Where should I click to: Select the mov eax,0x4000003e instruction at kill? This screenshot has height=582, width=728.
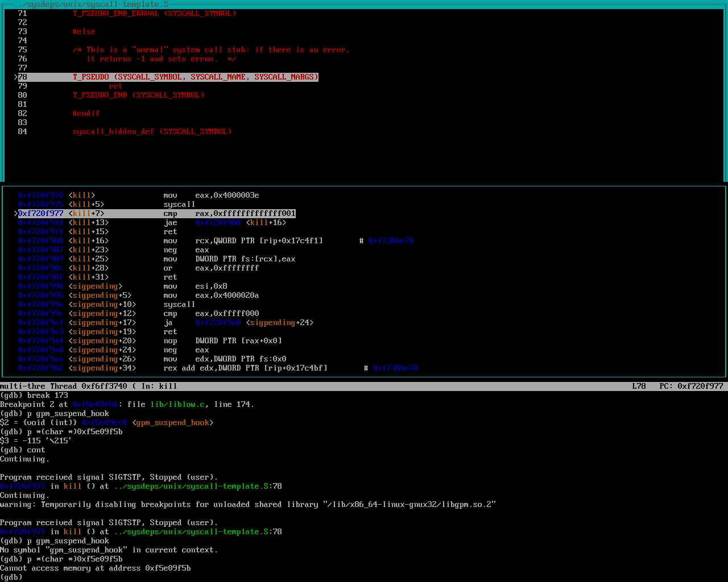click(x=211, y=195)
